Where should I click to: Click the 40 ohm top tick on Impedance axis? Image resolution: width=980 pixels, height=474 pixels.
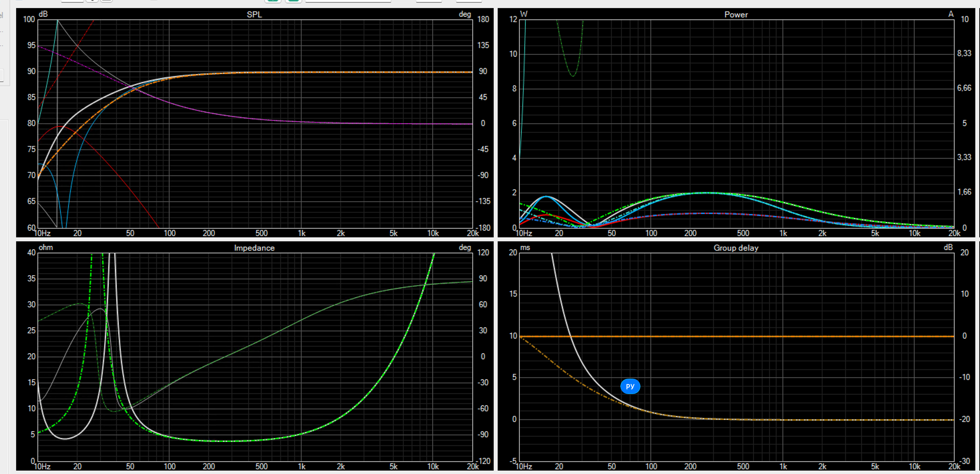click(x=31, y=252)
